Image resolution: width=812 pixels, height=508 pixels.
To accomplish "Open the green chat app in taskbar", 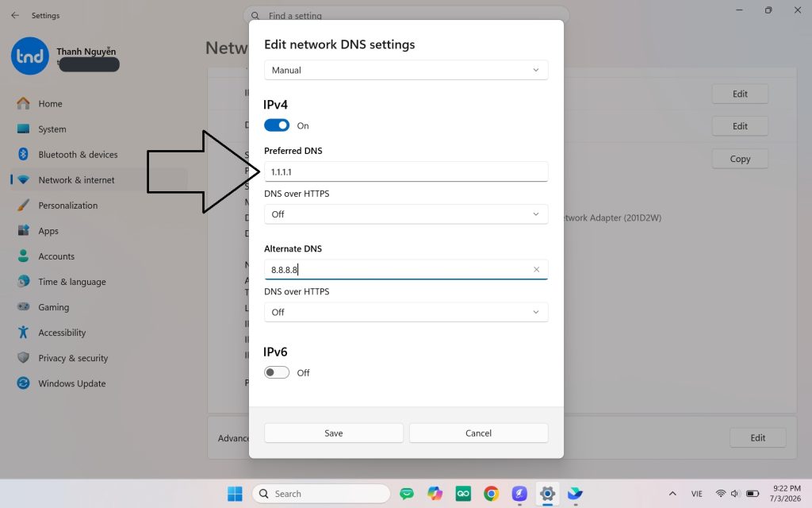I will point(407,494).
